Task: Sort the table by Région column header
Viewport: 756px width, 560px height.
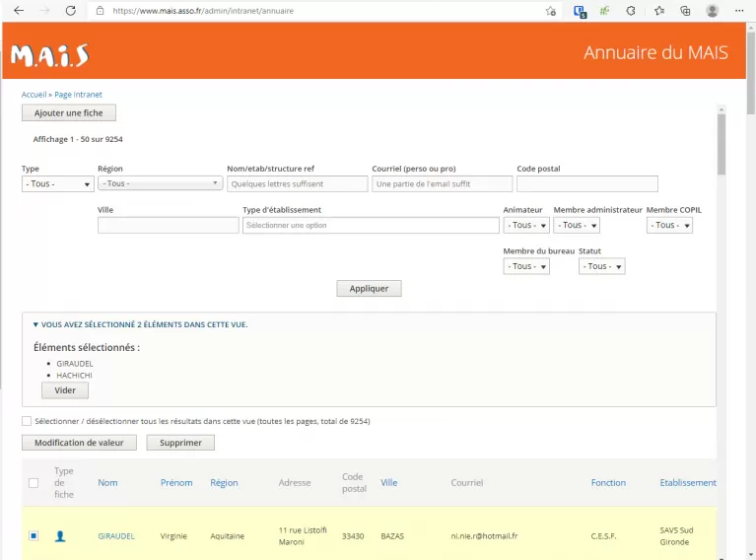Action: 224,482
